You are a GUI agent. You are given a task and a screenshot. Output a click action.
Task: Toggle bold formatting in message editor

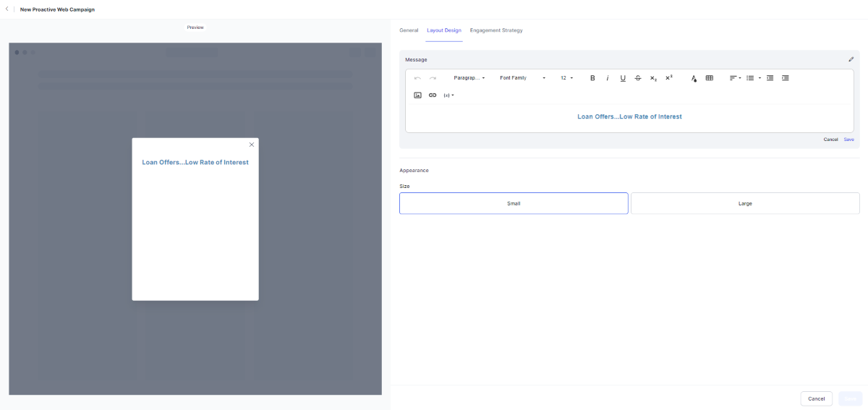(592, 78)
